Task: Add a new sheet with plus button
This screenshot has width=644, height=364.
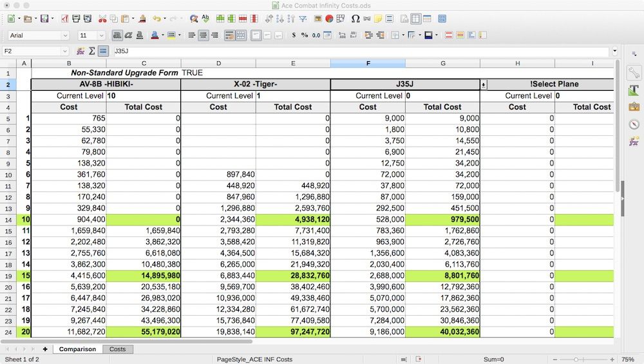Action: [x=45, y=349]
